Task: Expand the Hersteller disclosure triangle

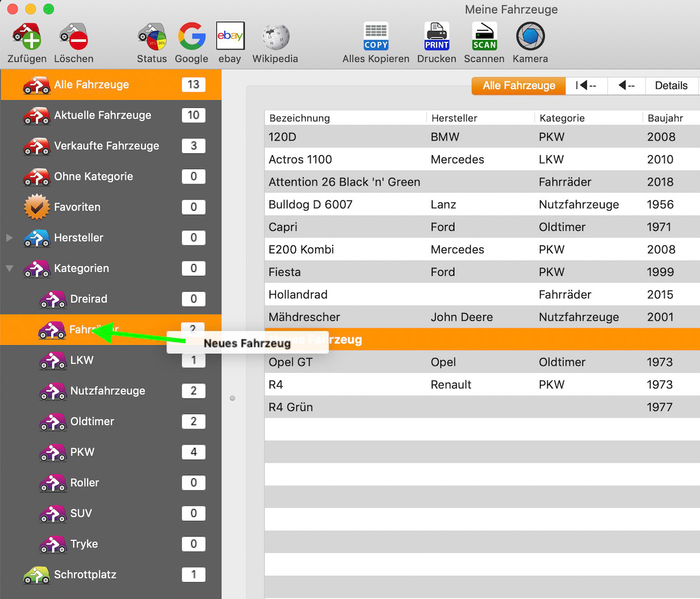Action: 9,238
